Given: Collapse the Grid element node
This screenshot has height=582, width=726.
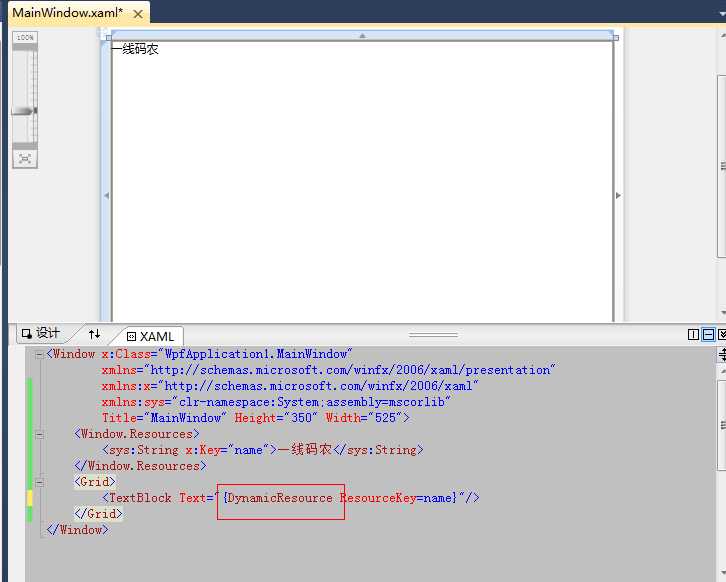Looking at the screenshot, I should click(x=39, y=483).
